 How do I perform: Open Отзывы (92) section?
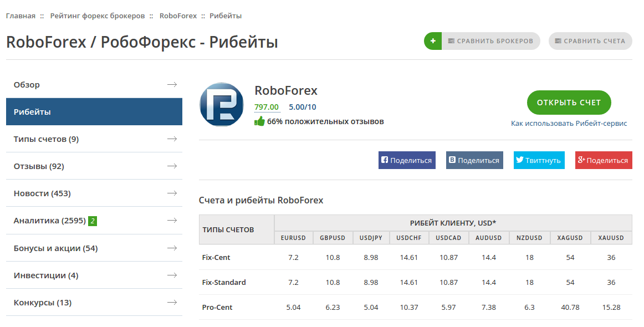(94, 166)
